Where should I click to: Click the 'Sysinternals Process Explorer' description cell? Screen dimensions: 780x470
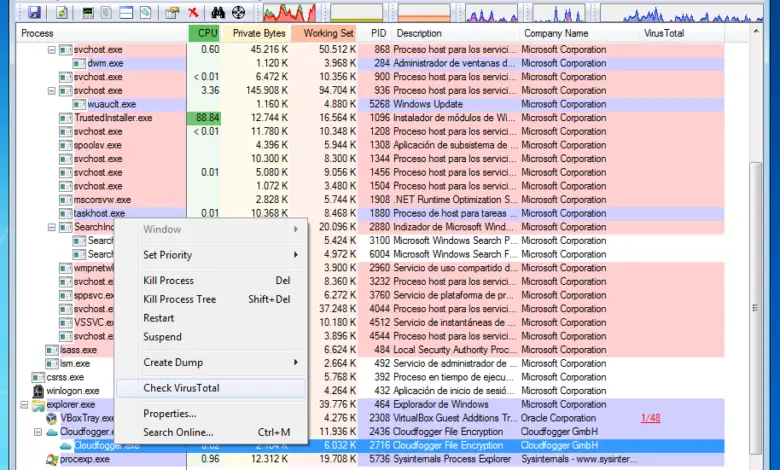(452, 459)
